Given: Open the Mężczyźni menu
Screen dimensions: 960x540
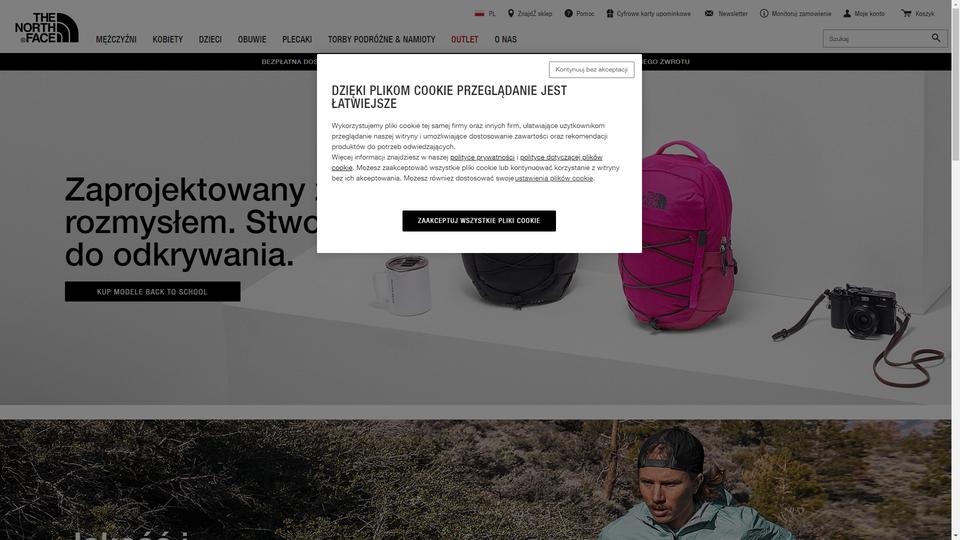Looking at the screenshot, I should point(116,39).
